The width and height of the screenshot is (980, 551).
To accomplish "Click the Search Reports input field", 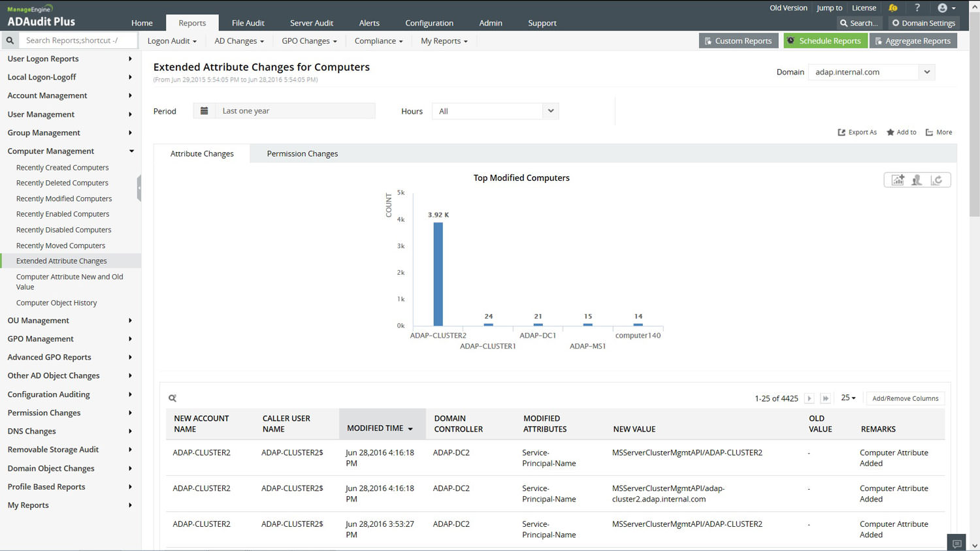I will [x=78, y=40].
